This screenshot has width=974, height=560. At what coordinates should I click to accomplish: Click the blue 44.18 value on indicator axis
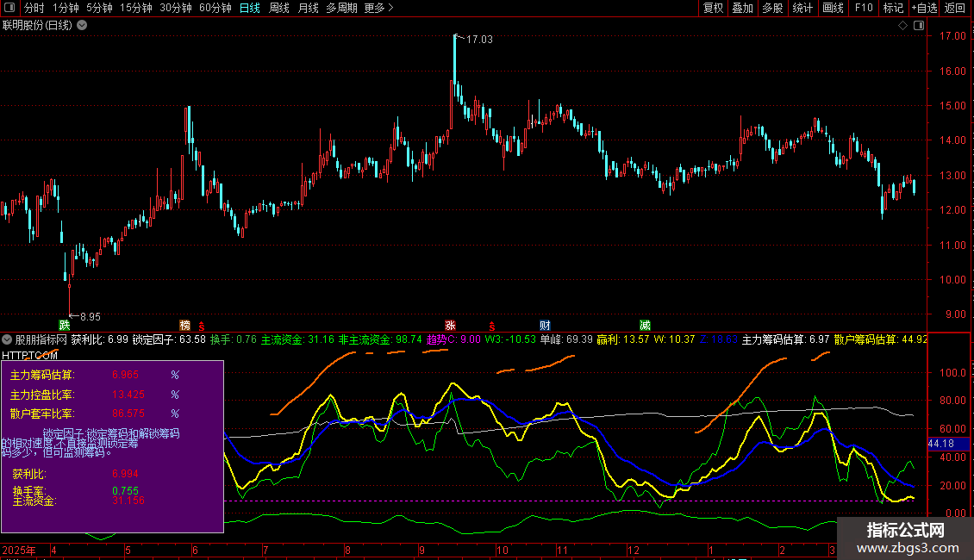(940, 443)
